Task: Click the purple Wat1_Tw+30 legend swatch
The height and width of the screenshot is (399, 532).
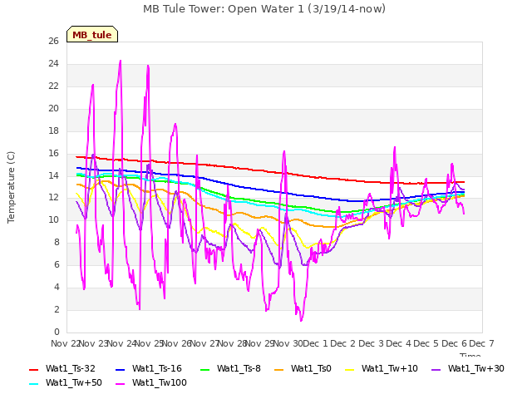Action: (x=436, y=369)
